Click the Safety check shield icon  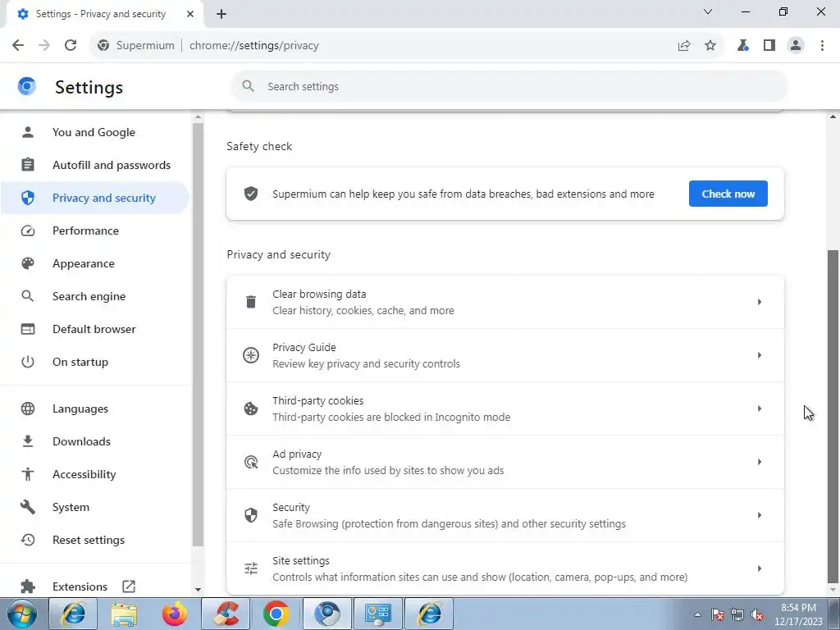tap(251, 194)
